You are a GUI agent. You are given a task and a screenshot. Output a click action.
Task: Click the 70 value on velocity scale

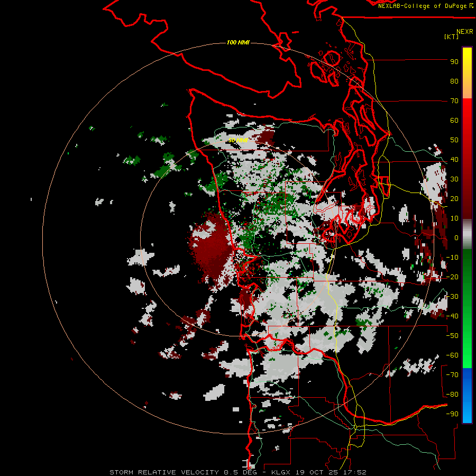point(454,101)
